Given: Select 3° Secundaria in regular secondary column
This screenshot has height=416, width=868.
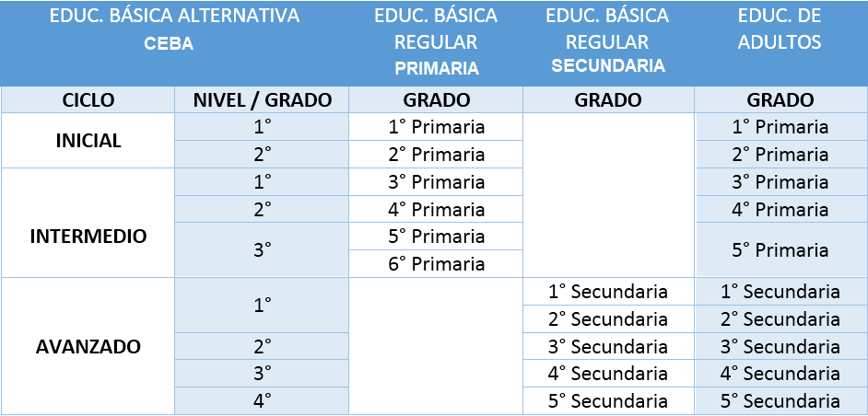Looking at the screenshot, I should tap(607, 347).
